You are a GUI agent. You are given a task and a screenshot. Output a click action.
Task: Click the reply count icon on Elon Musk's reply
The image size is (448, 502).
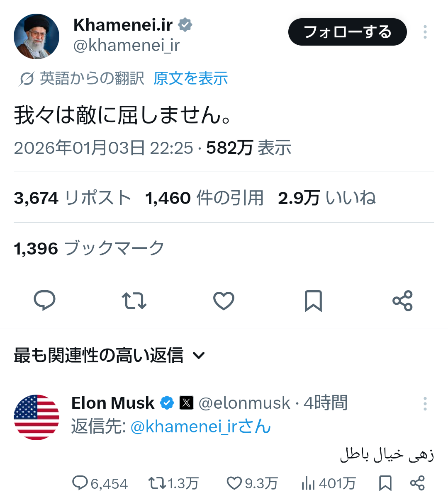80,483
